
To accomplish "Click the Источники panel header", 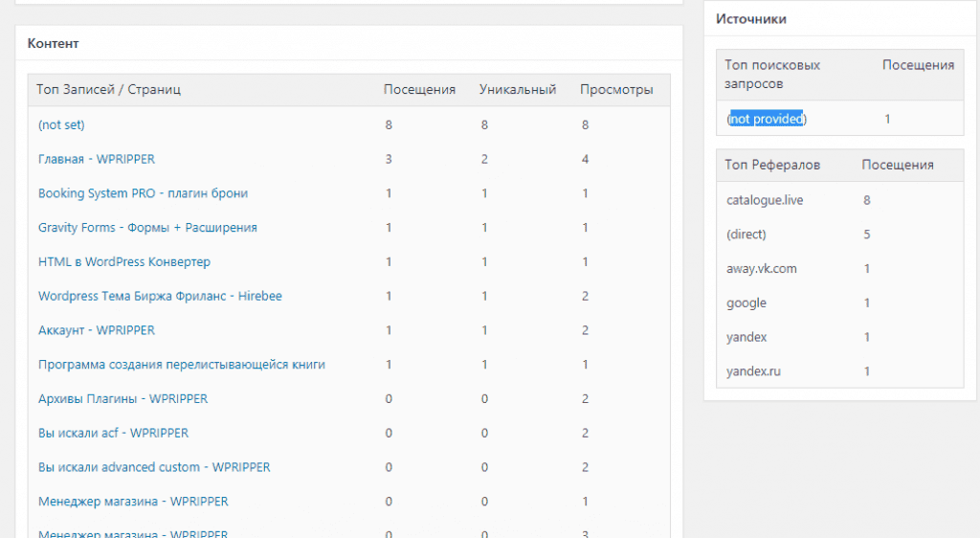I will click(751, 19).
